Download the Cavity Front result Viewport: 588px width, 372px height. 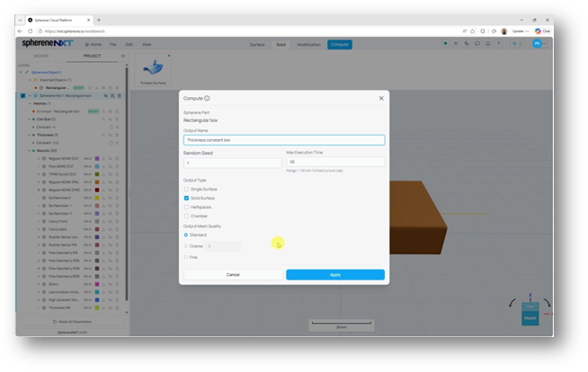[104, 221]
